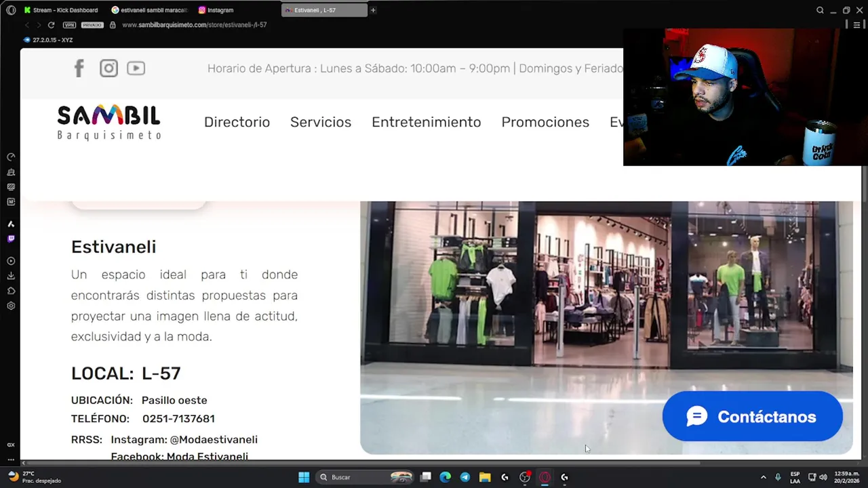Open the Servicios menu
The image size is (868, 488).
coord(321,122)
